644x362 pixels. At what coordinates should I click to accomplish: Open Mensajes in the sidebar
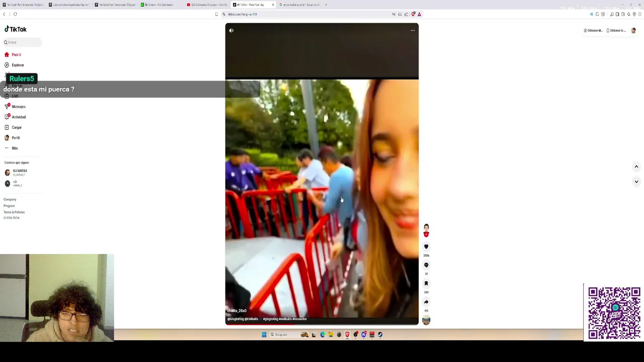[x=15, y=107]
